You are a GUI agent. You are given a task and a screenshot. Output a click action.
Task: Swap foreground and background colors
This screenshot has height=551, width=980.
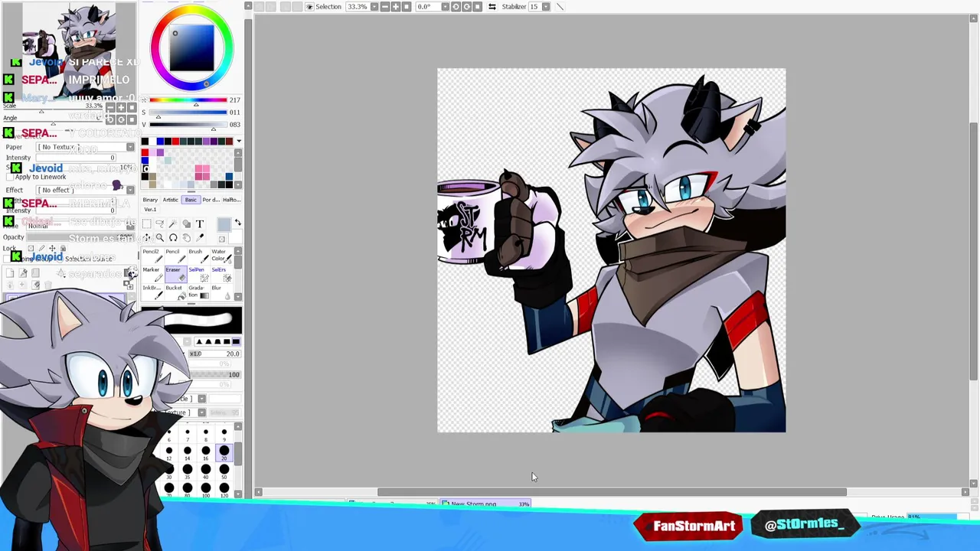238,222
